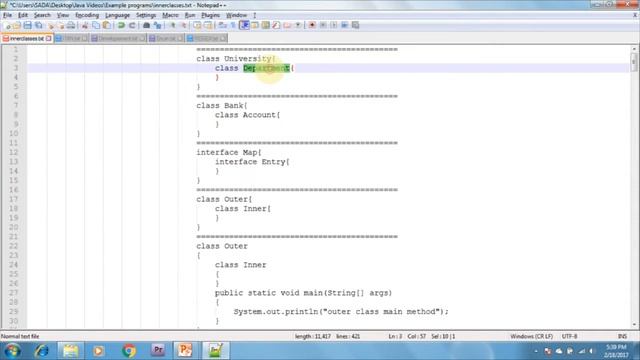Viewport: 640px width, 360px height.
Task: Click the vertical scrollbar down arrow
Action: [x=634, y=324]
